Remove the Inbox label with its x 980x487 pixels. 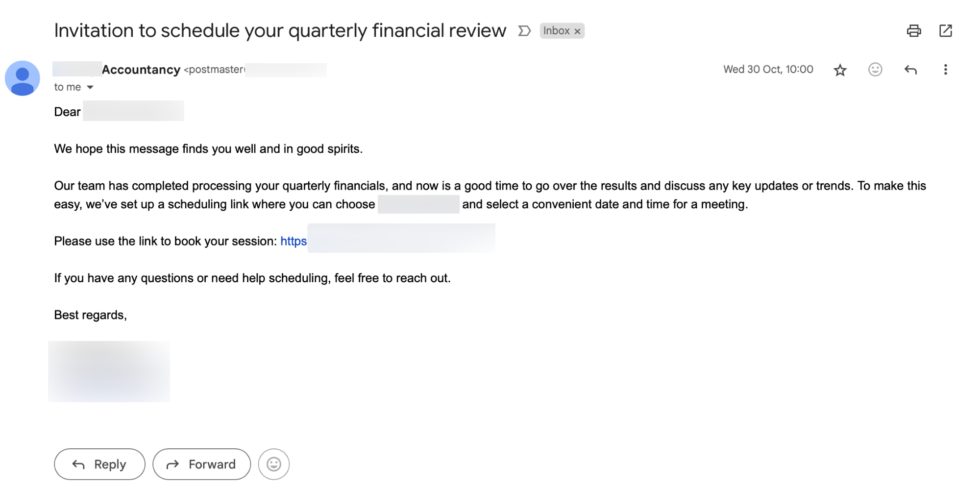click(x=578, y=31)
